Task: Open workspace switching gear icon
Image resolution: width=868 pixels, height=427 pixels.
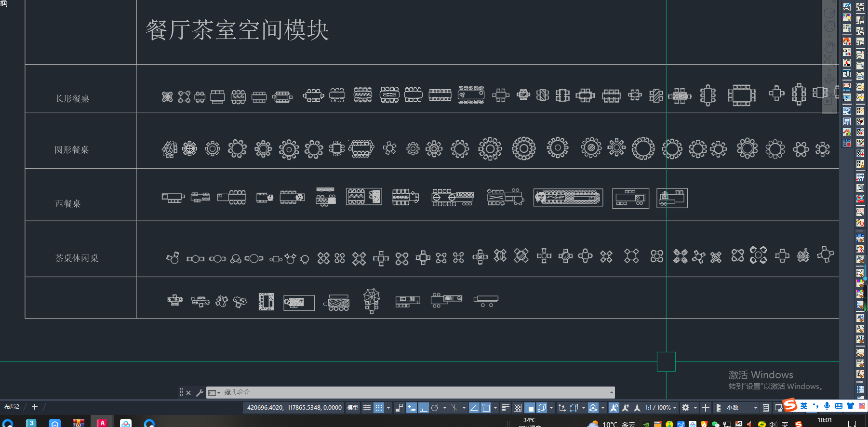Action: [685, 408]
